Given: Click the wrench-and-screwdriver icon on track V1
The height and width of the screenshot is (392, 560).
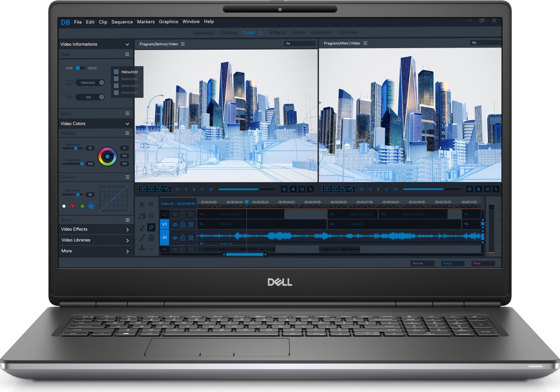Looking at the screenshot, I should [191, 224].
